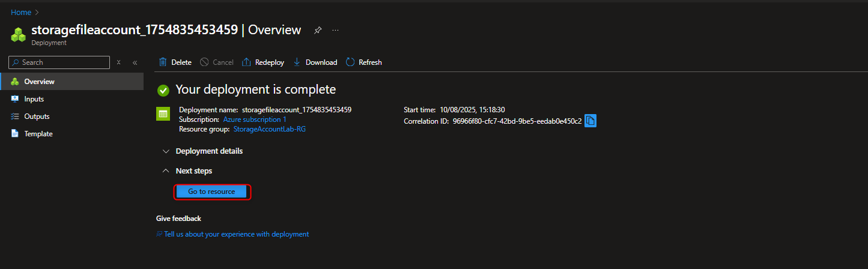
Task: Click the Give feedback heading
Action: tap(178, 219)
